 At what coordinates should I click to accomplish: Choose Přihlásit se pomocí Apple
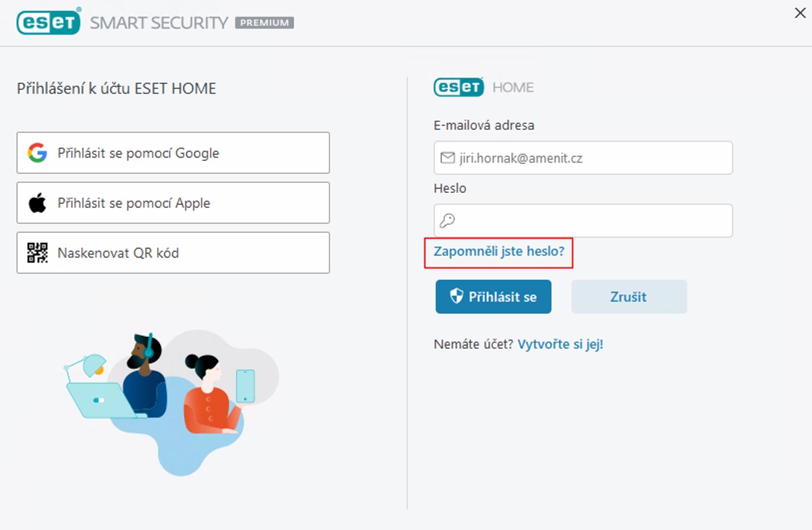coord(173,203)
